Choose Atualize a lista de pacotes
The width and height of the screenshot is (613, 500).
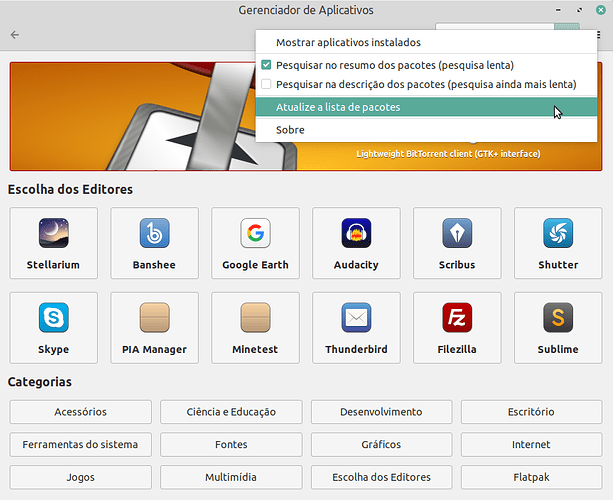(426, 107)
